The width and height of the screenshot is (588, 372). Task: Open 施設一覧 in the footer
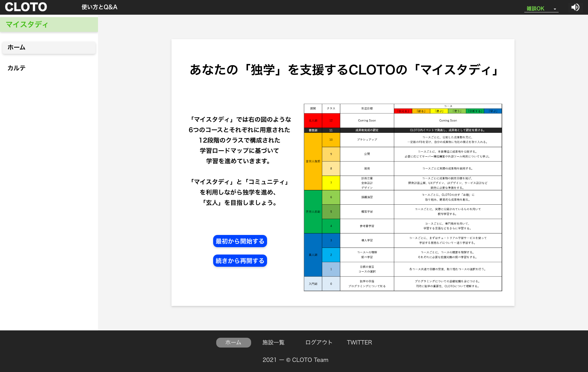[x=273, y=343]
